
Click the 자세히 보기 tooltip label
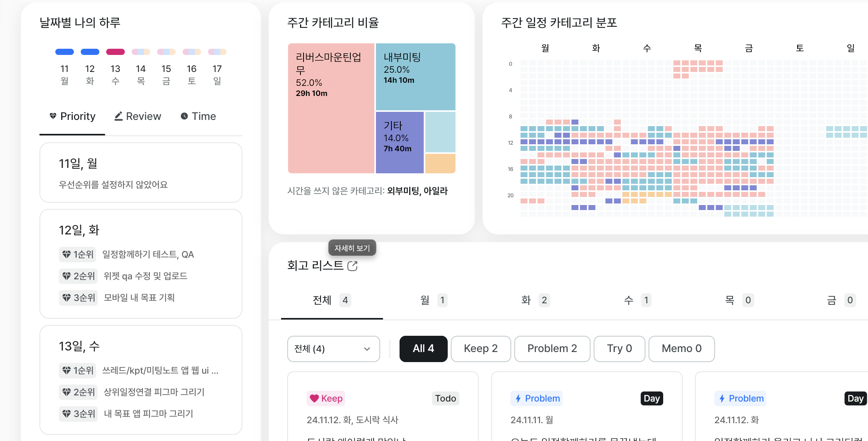pyautogui.click(x=352, y=248)
